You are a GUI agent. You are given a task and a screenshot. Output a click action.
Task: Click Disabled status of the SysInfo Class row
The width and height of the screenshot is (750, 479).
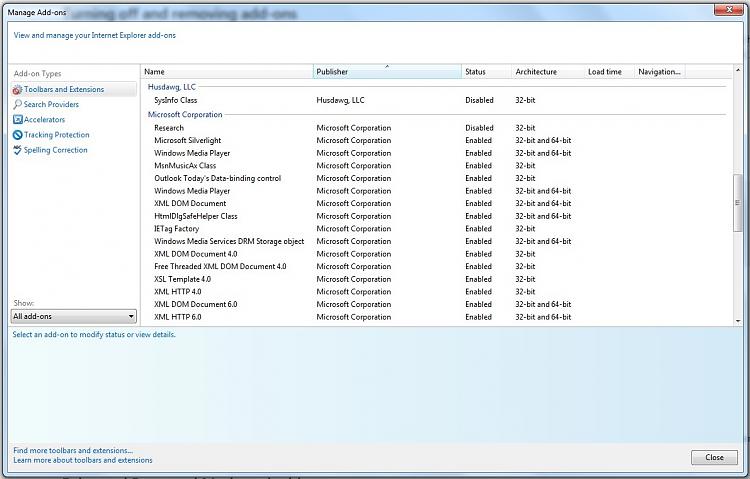(x=479, y=100)
